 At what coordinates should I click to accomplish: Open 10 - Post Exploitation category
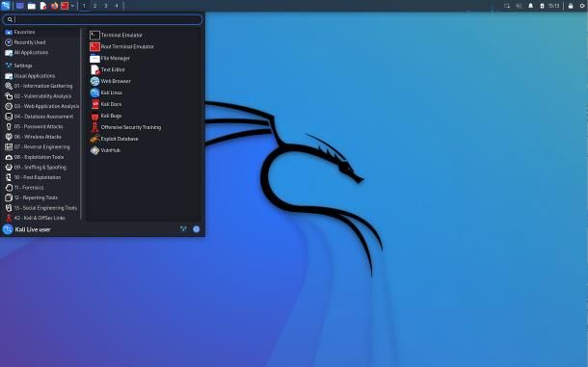pyautogui.click(x=40, y=177)
